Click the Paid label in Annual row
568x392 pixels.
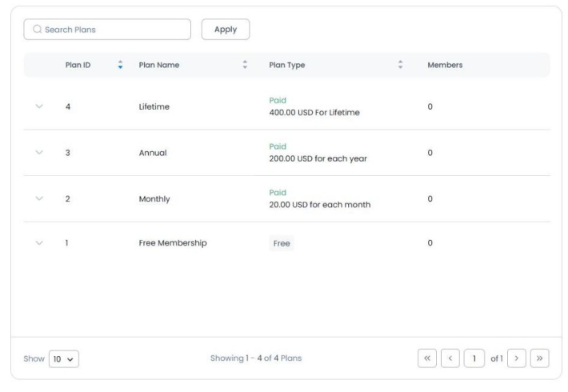point(278,146)
